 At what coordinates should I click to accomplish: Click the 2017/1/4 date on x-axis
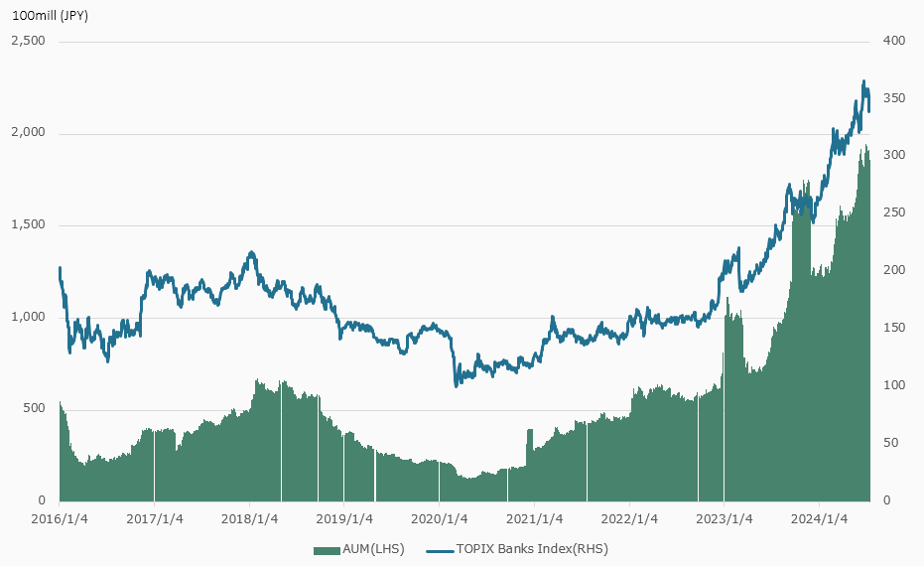coord(155,519)
